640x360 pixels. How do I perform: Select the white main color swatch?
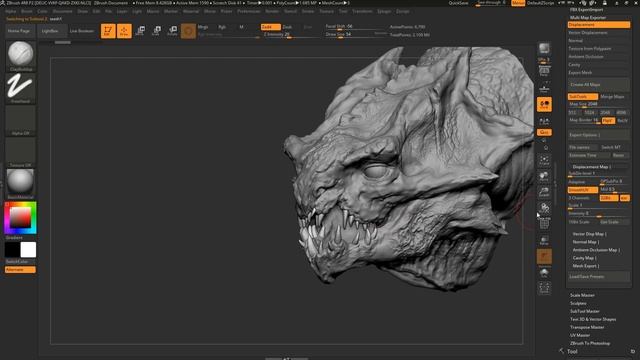(28, 250)
